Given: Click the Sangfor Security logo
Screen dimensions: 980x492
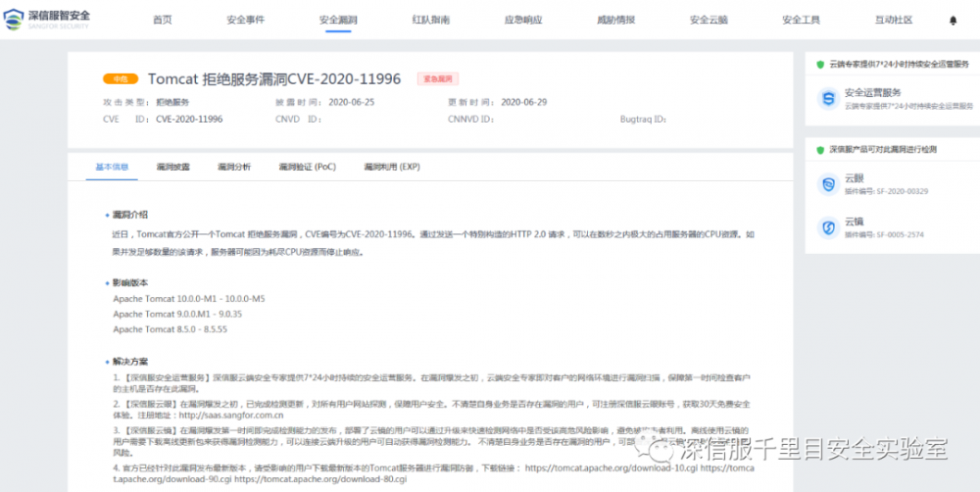Looking at the screenshot, I should [x=47, y=20].
